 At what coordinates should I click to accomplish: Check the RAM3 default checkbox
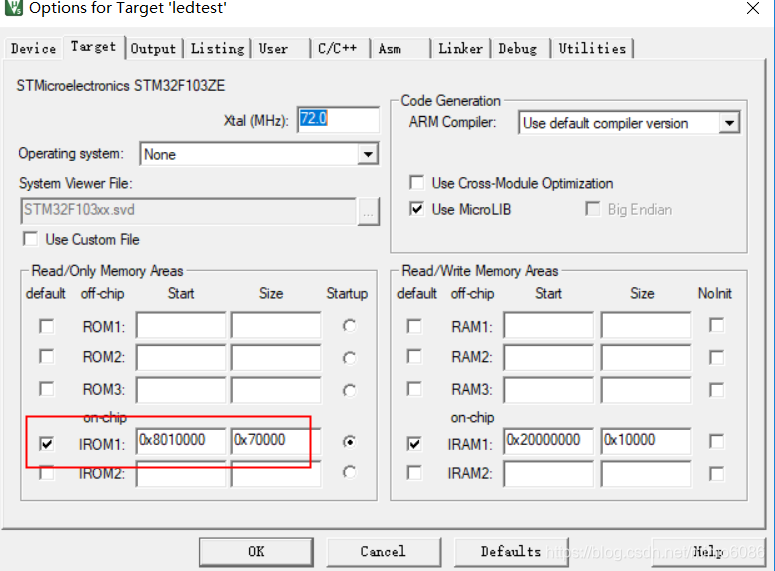coord(414,389)
